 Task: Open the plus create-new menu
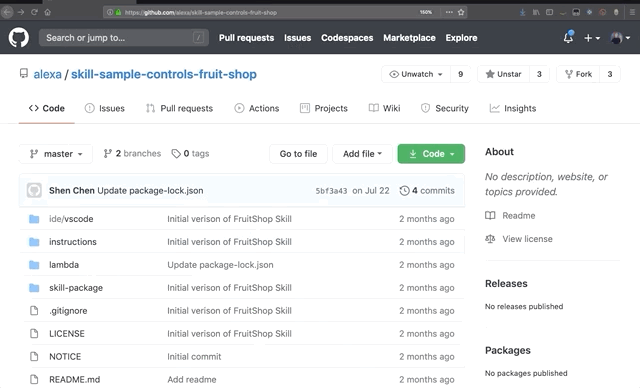point(591,38)
